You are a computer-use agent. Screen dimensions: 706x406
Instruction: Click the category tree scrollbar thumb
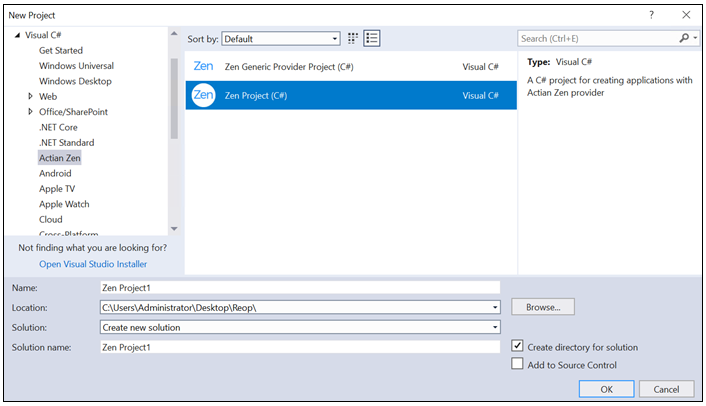tap(174, 98)
